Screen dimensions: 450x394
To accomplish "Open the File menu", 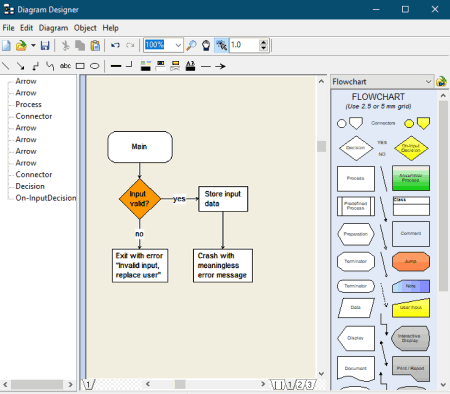I will 8,28.
